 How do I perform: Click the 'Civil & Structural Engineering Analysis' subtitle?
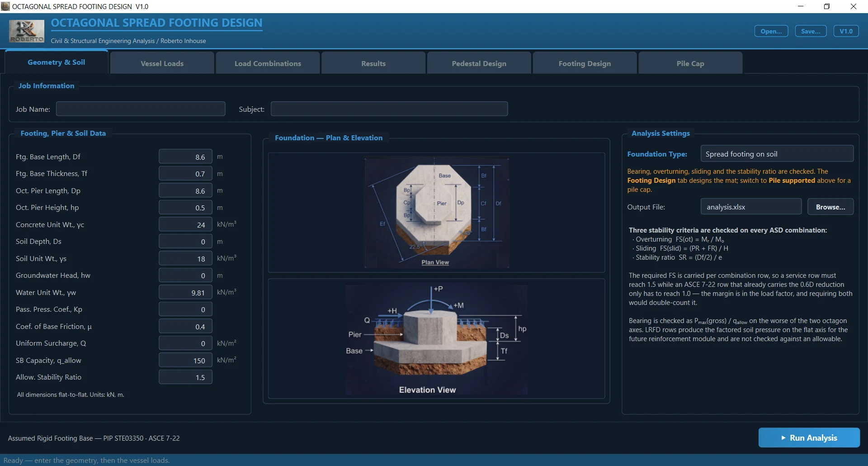128,41
